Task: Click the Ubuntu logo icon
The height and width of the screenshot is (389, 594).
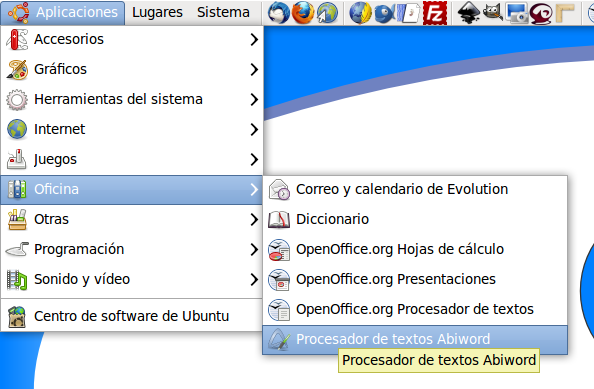Action: point(18,12)
